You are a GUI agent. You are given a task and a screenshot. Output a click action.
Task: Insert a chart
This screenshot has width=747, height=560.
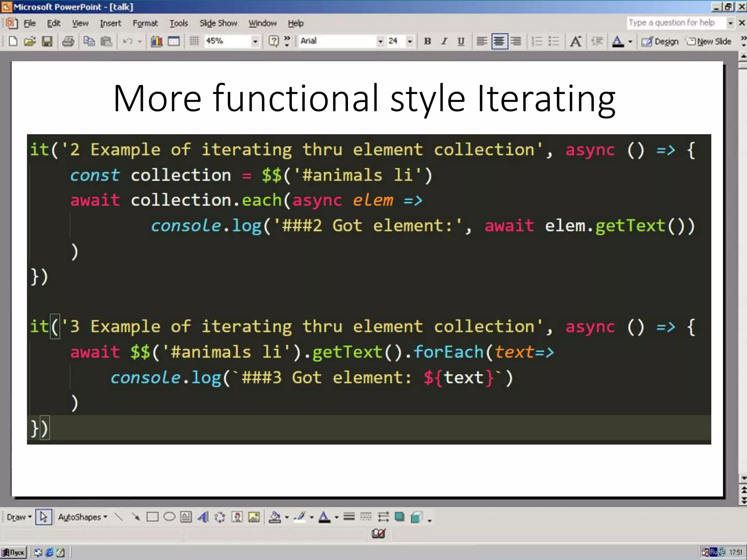tap(157, 41)
